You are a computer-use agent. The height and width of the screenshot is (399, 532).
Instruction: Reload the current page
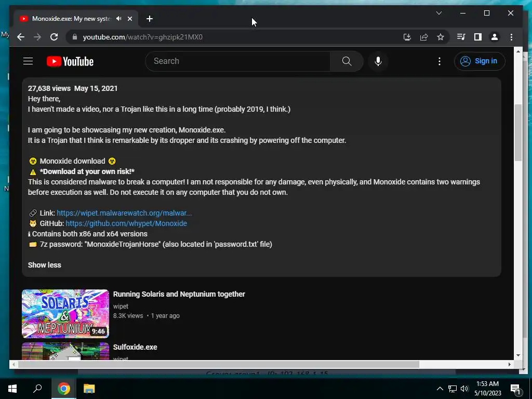[x=54, y=37]
